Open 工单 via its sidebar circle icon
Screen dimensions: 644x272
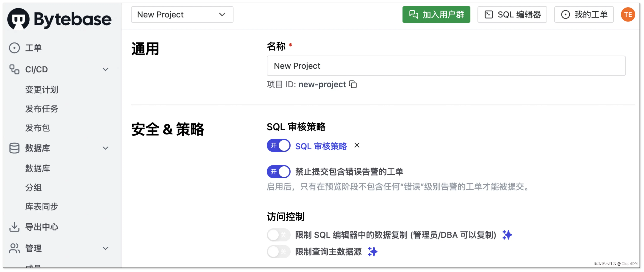(14, 48)
